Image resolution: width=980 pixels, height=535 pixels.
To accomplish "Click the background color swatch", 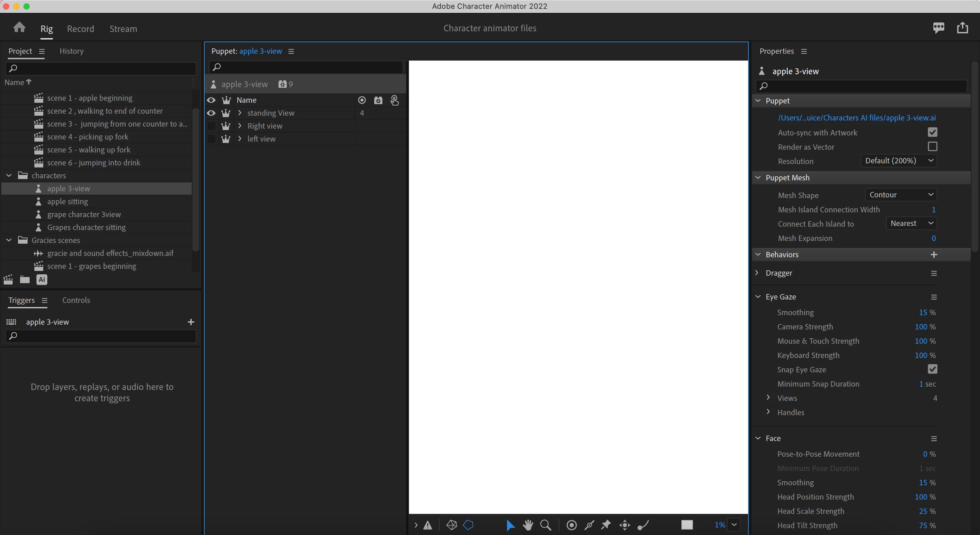I will (687, 525).
